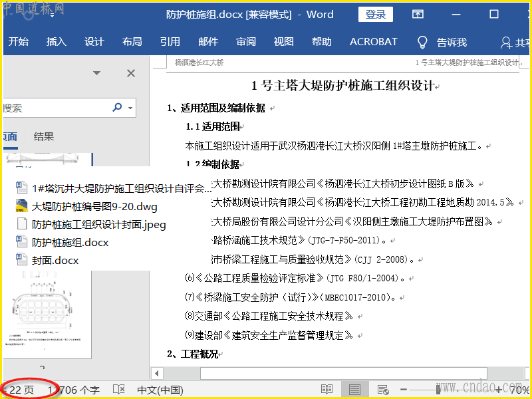
Task: Click the document title 1号主塔大堤防护桩施工组织设计
Action: tap(343, 86)
